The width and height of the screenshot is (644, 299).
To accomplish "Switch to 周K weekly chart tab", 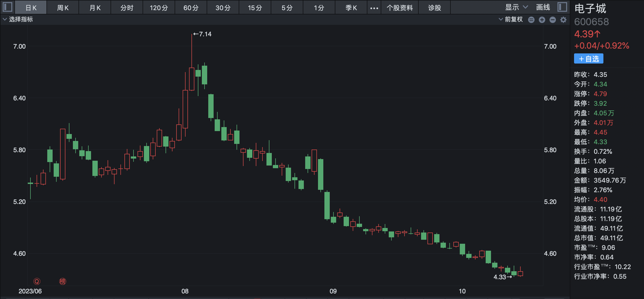I will pyautogui.click(x=63, y=8).
